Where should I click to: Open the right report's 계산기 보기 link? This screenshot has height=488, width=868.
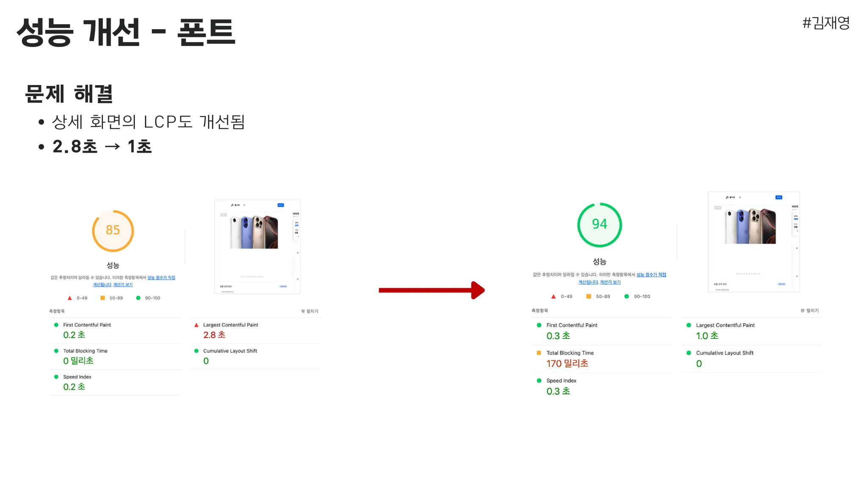pyautogui.click(x=610, y=282)
